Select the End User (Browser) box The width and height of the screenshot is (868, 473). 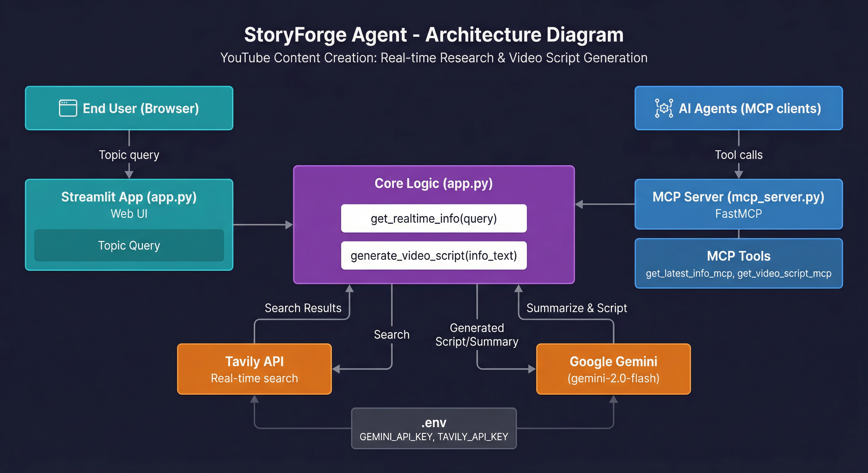tap(129, 108)
